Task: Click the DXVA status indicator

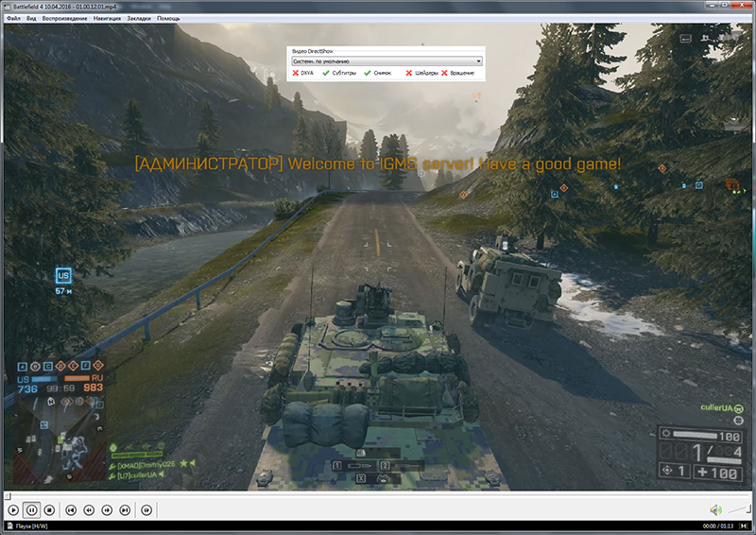Action: point(303,73)
